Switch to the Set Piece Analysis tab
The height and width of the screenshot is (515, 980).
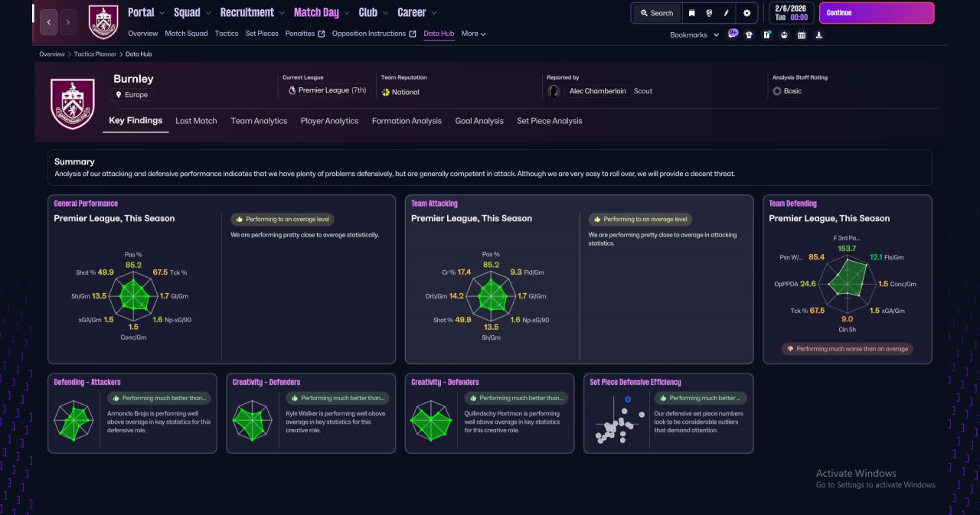click(x=549, y=121)
